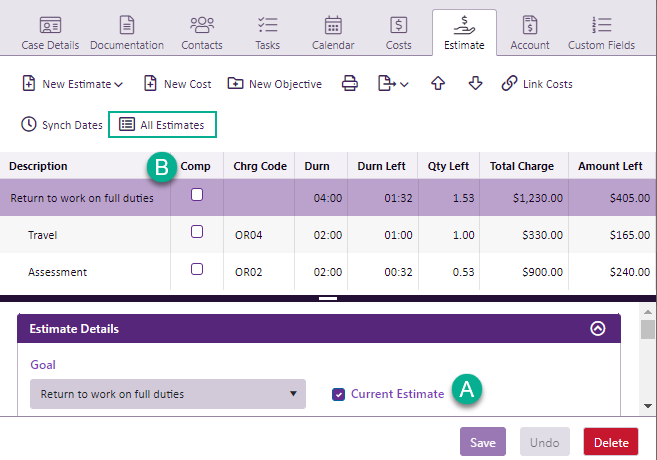Click the move down arrow icon
Screen dimensions: 657x460
pos(475,84)
